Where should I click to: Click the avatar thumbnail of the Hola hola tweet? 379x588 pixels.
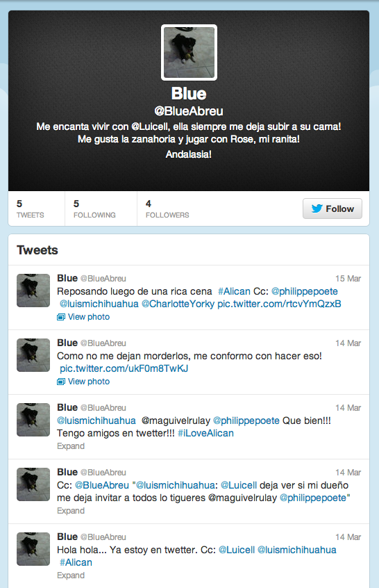tap(33, 549)
